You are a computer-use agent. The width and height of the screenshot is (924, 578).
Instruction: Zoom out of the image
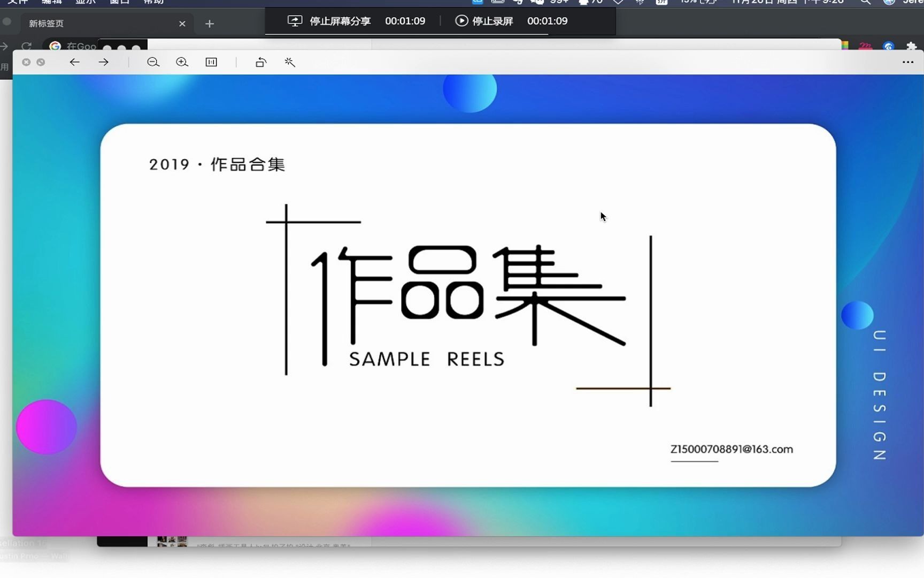(153, 62)
